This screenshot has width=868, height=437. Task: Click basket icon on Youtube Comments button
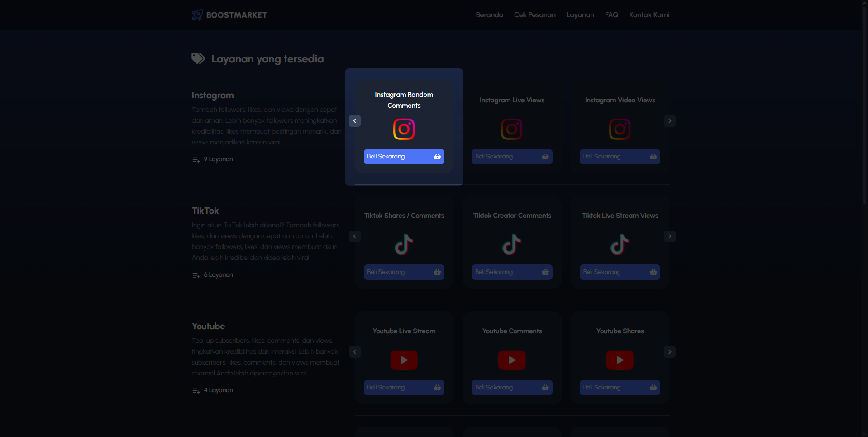(545, 388)
